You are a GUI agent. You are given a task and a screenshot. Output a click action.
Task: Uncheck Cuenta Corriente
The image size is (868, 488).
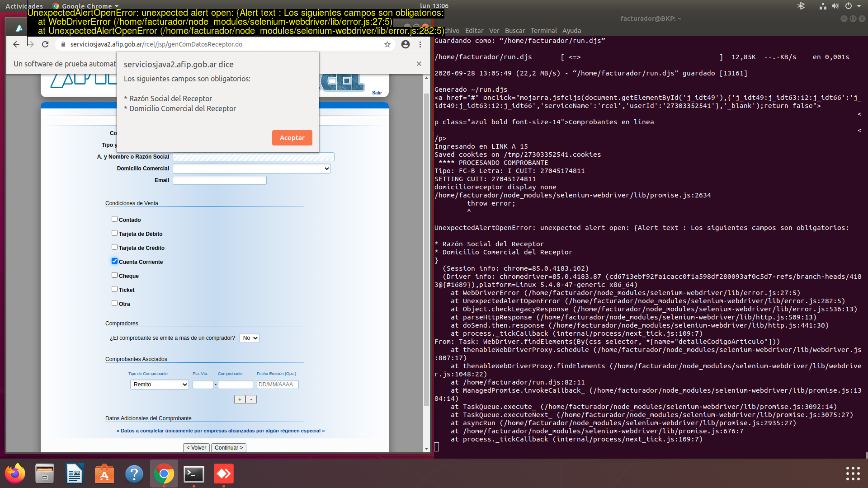click(x=114, y=261)
